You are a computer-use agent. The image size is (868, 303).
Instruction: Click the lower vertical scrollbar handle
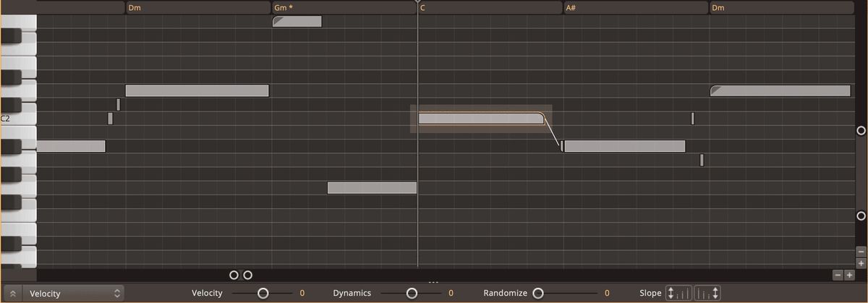coord(861,215)
